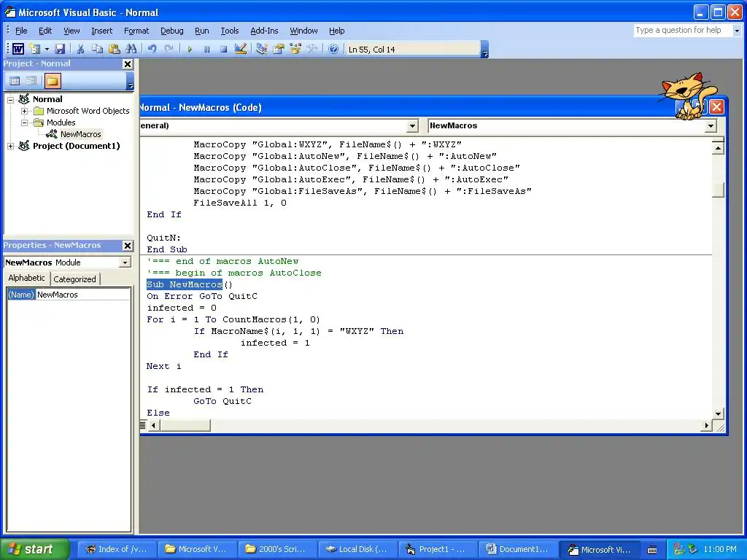Open Project Explorer toolbar icon

coord(262,49)
